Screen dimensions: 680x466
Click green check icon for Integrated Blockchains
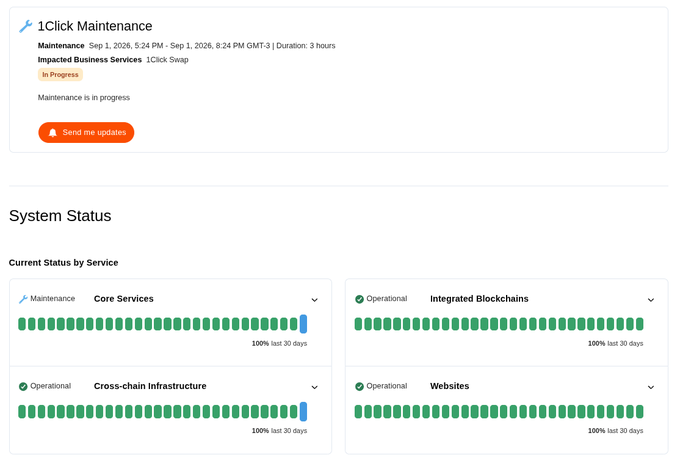(x=359, y=299)
